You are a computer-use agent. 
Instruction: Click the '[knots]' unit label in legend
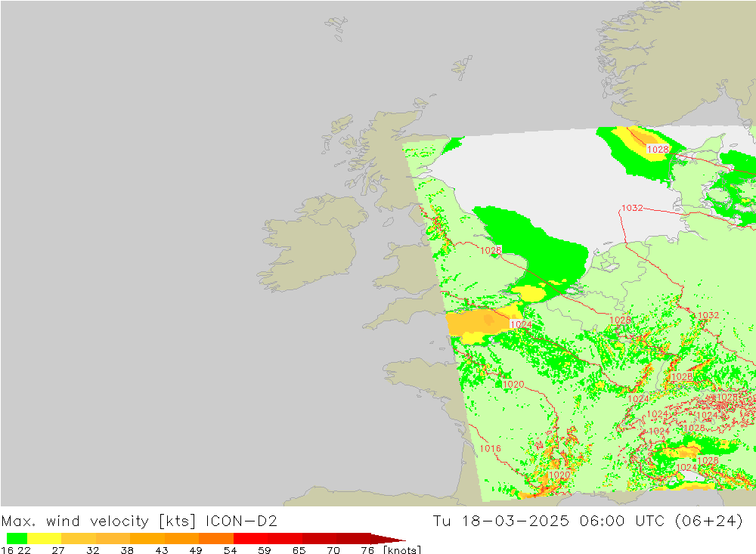point(402,549)
